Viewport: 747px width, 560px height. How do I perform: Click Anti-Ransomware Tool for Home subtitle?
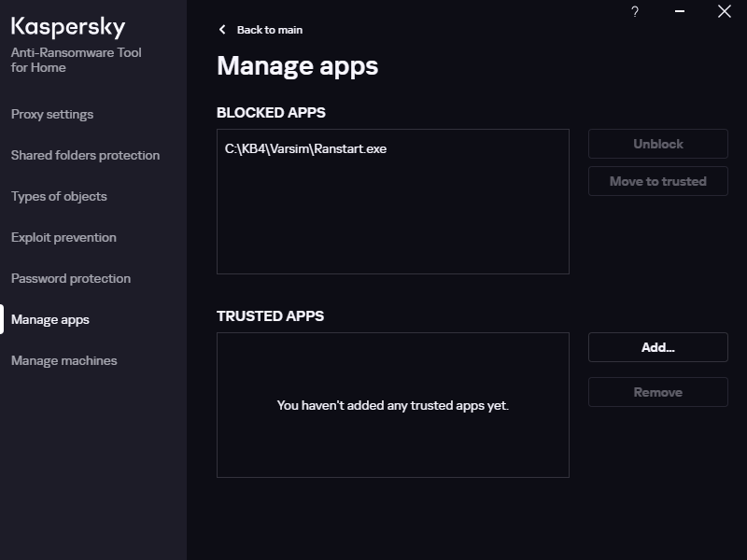pyautogui.click(x=77, y=60)
